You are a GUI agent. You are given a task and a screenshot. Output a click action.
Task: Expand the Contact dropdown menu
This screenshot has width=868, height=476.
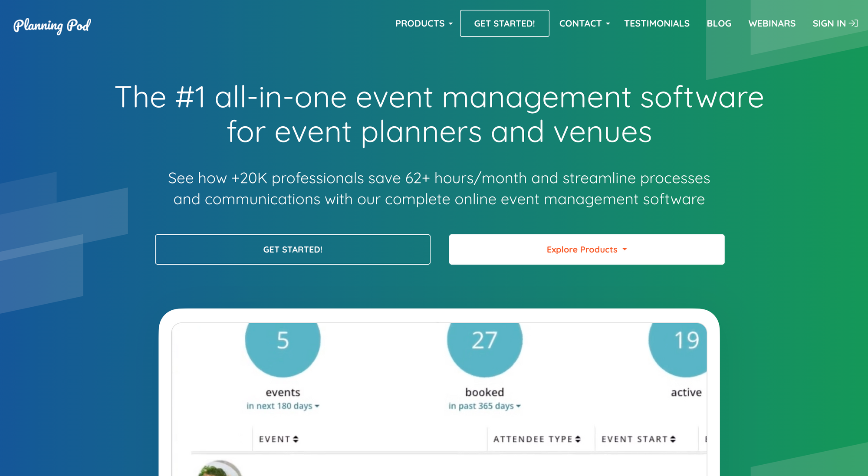584,23
